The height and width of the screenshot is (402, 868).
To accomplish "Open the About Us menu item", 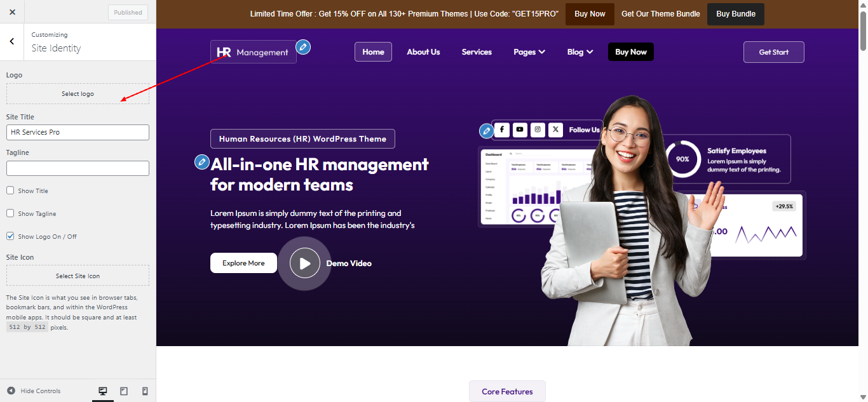I will (x=423, y=52).
